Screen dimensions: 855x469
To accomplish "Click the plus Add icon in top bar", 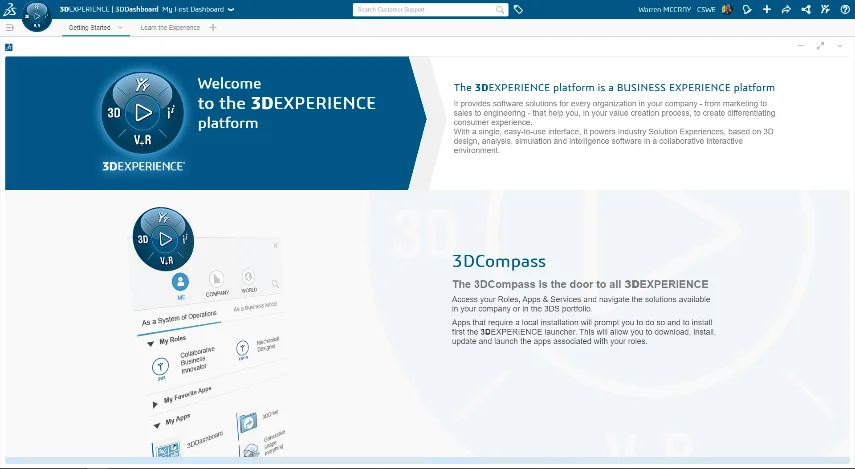I will click(766, 10).
